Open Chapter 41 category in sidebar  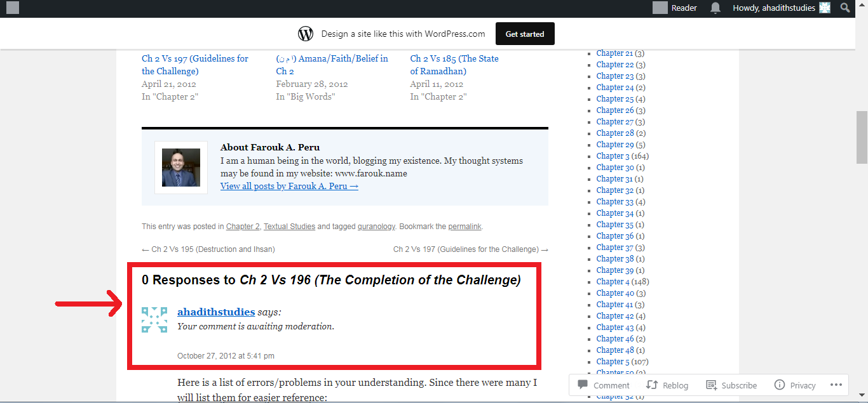[x=614, y=305]
